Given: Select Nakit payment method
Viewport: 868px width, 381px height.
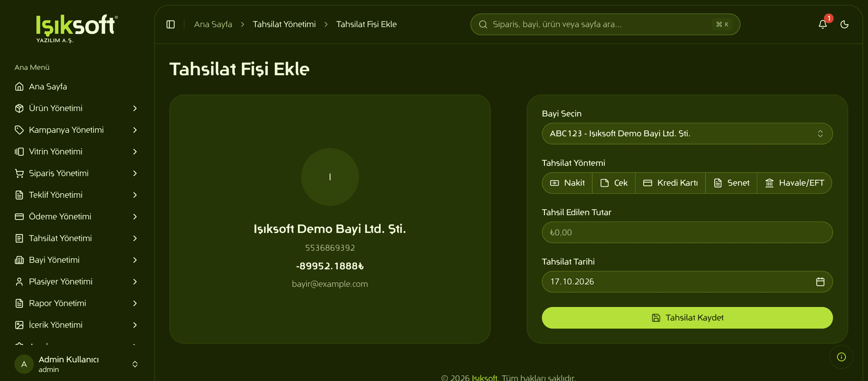Looking at the screenshot, I should [568, 183].
